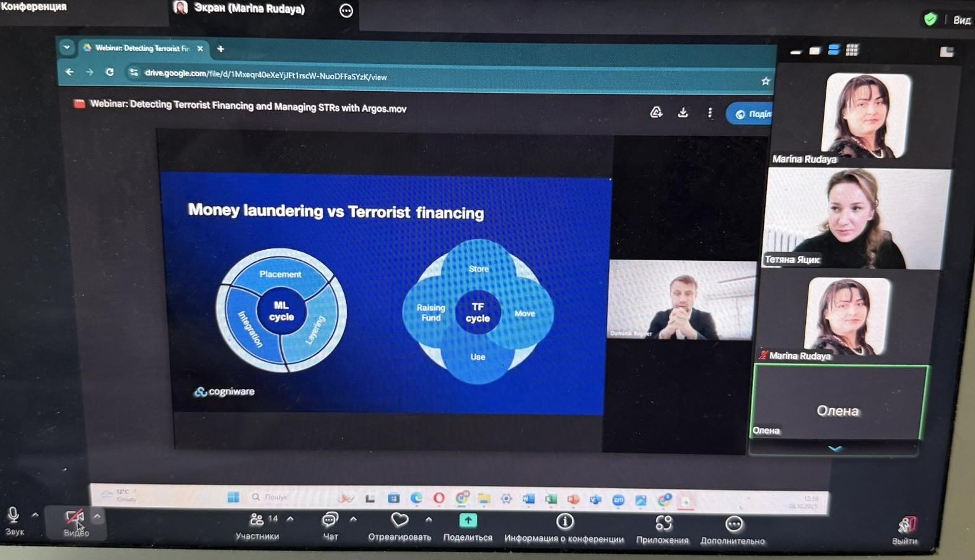The image size is (975, 560).
Task: Toggle the microphone Звук button
Action: 14,517
